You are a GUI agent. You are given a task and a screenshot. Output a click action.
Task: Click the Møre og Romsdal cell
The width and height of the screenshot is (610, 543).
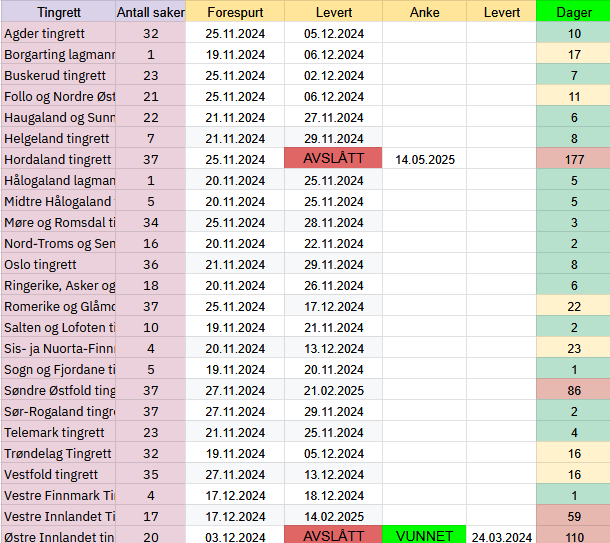pos(58,222)
